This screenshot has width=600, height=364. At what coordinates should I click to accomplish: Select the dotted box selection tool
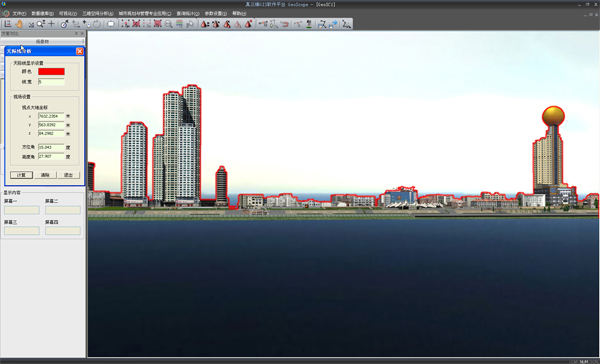tap(126, 24)
